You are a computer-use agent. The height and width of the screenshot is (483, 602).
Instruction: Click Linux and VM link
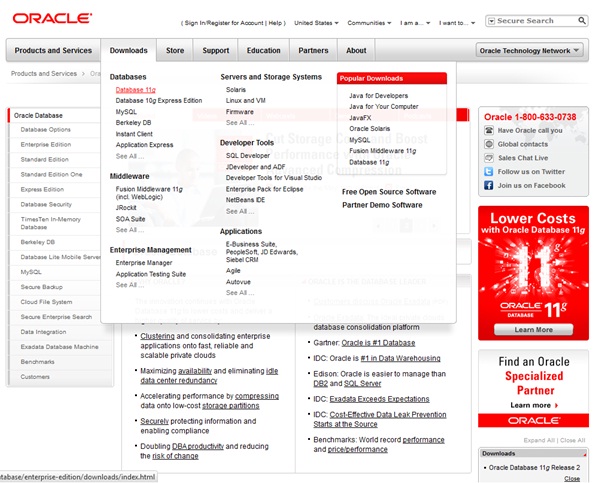point(246,101)
